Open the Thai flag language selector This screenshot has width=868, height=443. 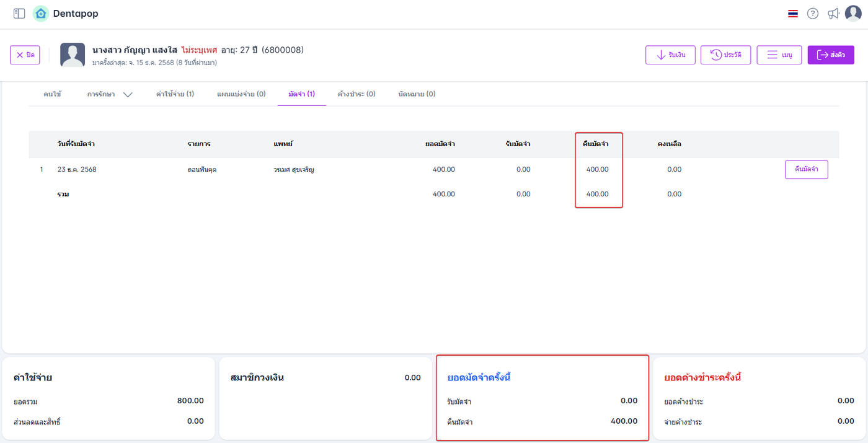(793, 14)
